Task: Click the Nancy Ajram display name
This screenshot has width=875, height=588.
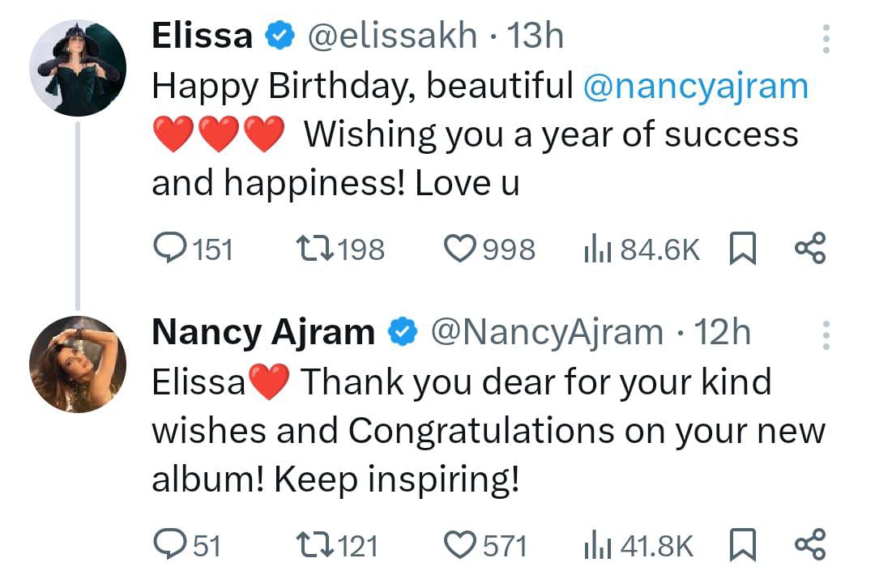Action: [x=263, y=332]
